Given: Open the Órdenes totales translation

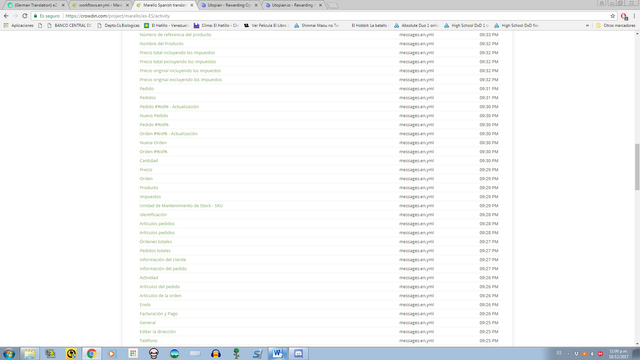Looking at the screenshot, I should click(x=156, y=241).
